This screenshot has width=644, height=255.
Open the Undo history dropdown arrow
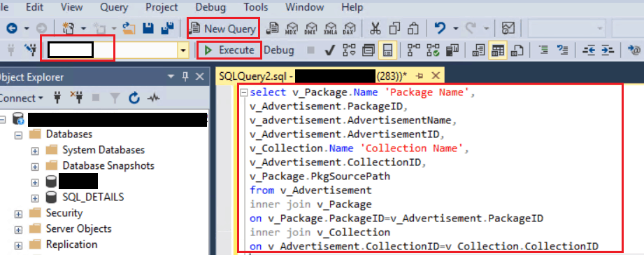click(455, 29)
